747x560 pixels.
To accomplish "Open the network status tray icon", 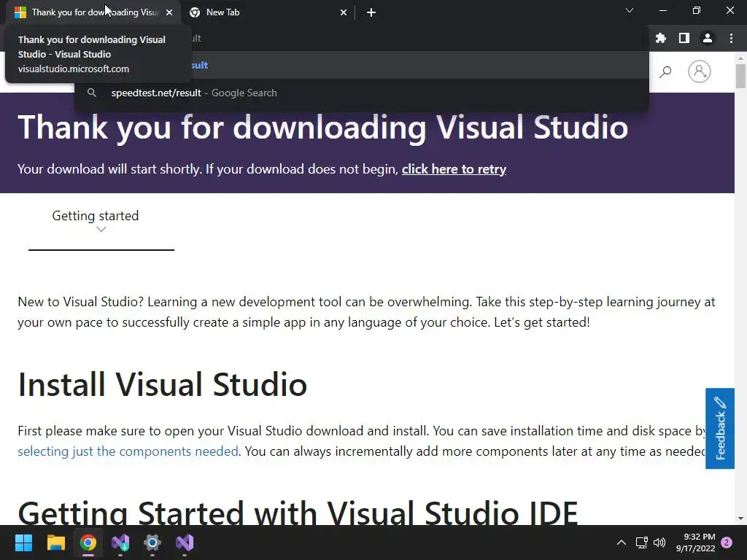I will [642, 542].
